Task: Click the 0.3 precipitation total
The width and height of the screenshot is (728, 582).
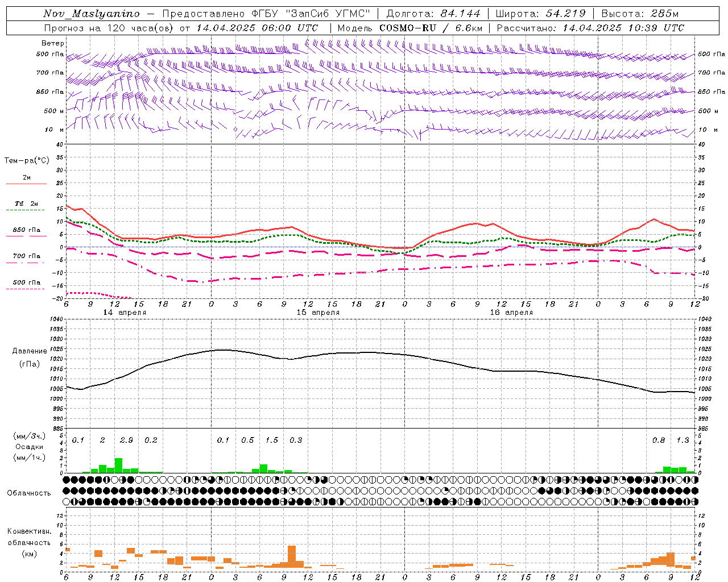Action: 296,440
